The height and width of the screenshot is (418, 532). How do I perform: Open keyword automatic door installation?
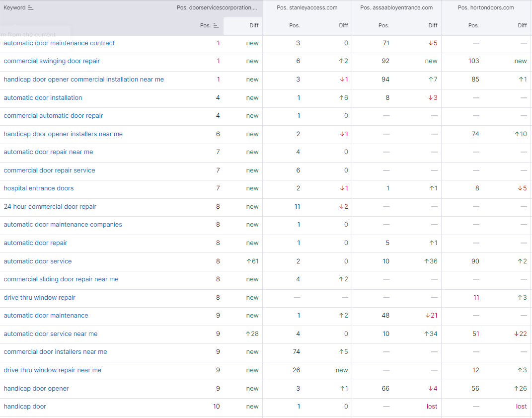point(43,98)
